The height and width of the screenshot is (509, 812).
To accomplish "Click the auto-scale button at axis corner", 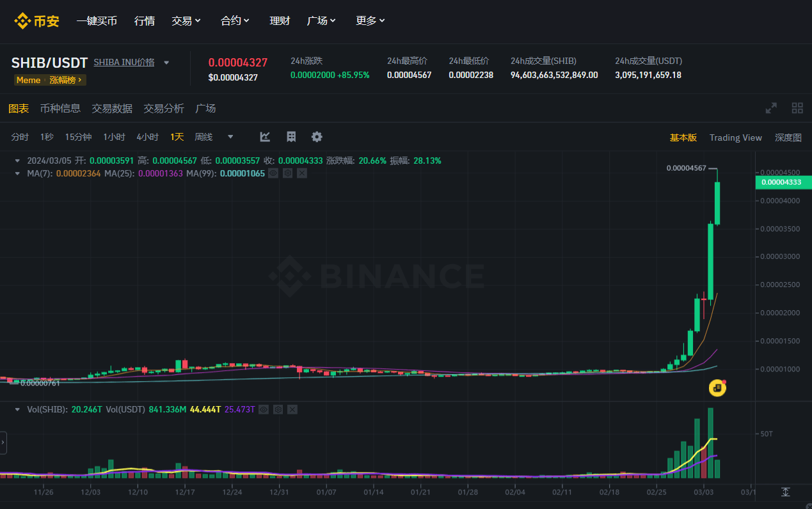I will coord(785,492).
